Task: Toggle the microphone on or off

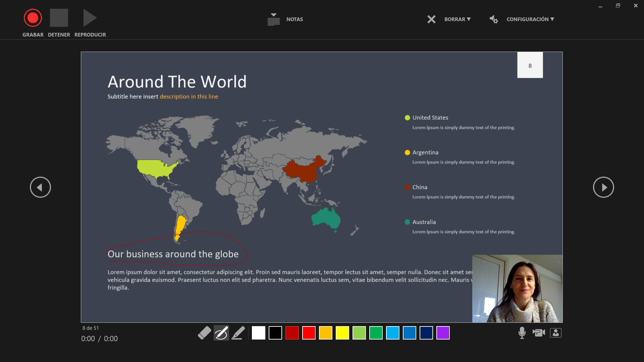Action: [x=522, y=333]
